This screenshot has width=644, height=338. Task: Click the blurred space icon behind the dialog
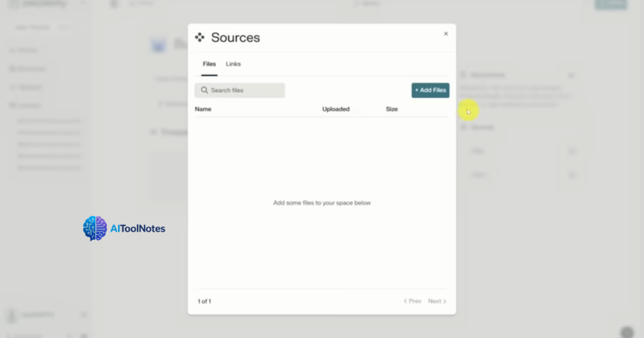point(159,45)
